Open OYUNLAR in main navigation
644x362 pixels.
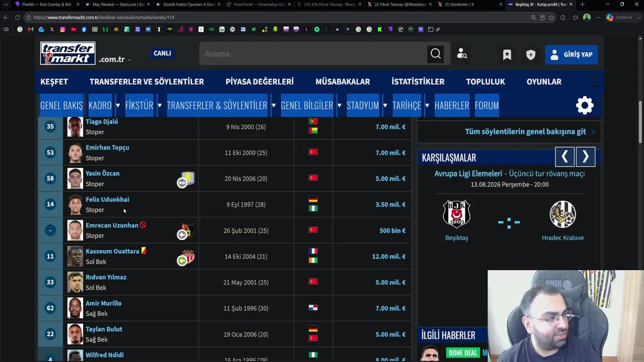(544, 81)
